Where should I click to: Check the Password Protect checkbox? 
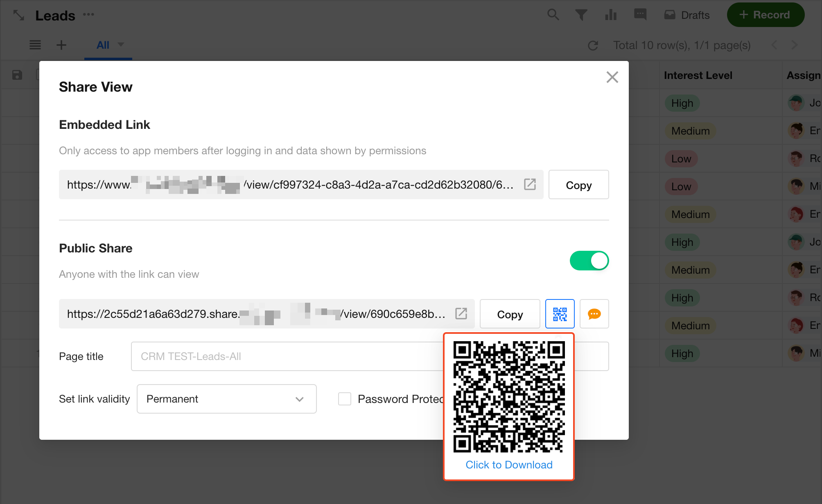point(345,399)
